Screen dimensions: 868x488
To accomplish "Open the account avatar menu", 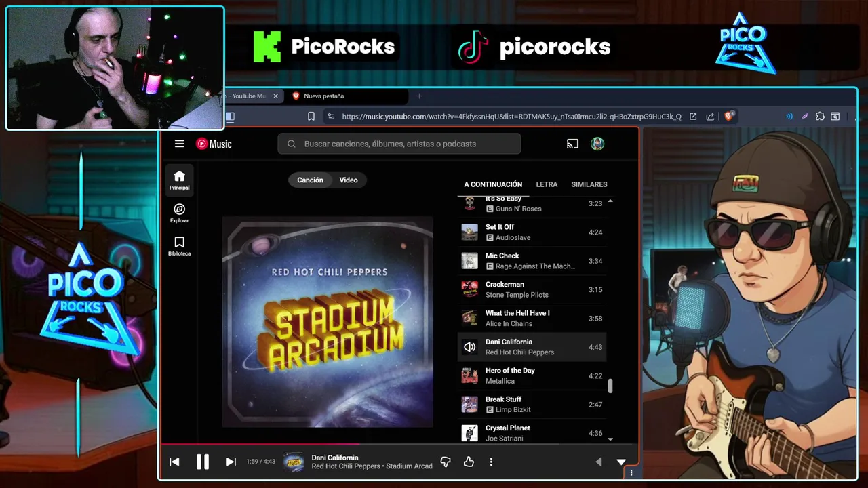I will coord(597,144).
